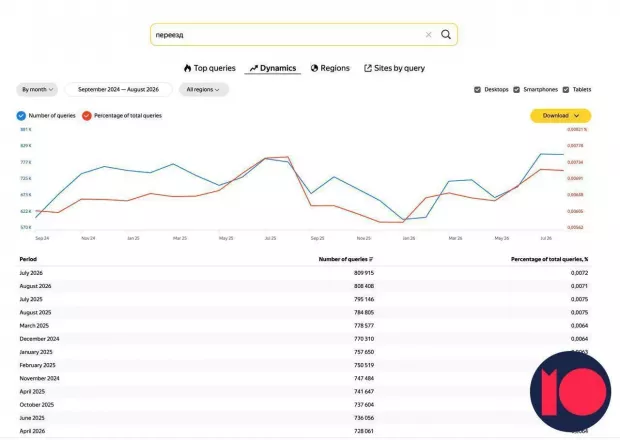
Task: Click the trend arrow icon of Dynamics
Action: (x=253, y=68)
